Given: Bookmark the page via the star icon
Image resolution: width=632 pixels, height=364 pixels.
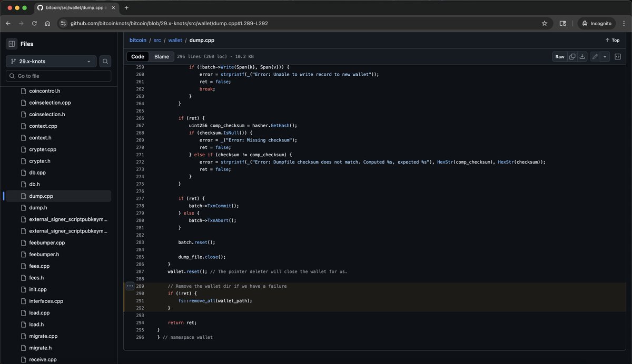Looking at the screenshot, I should [545, 23].
